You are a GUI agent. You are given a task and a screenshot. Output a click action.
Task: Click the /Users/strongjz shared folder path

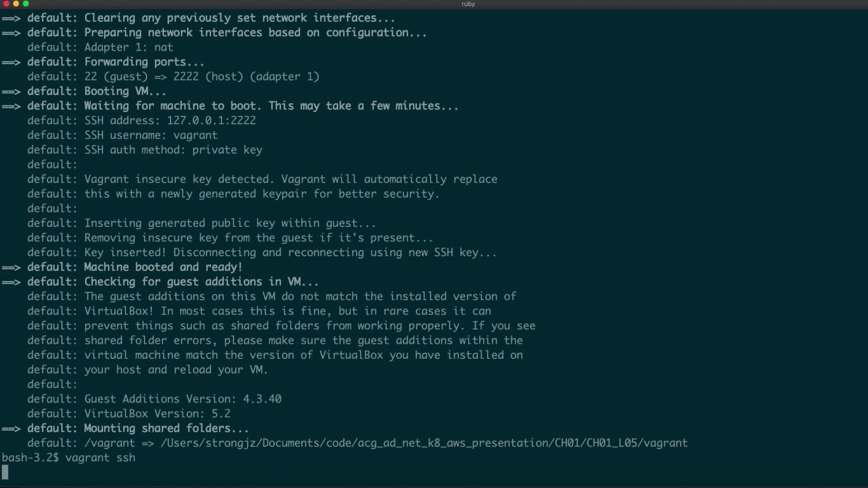click(424, 443)
